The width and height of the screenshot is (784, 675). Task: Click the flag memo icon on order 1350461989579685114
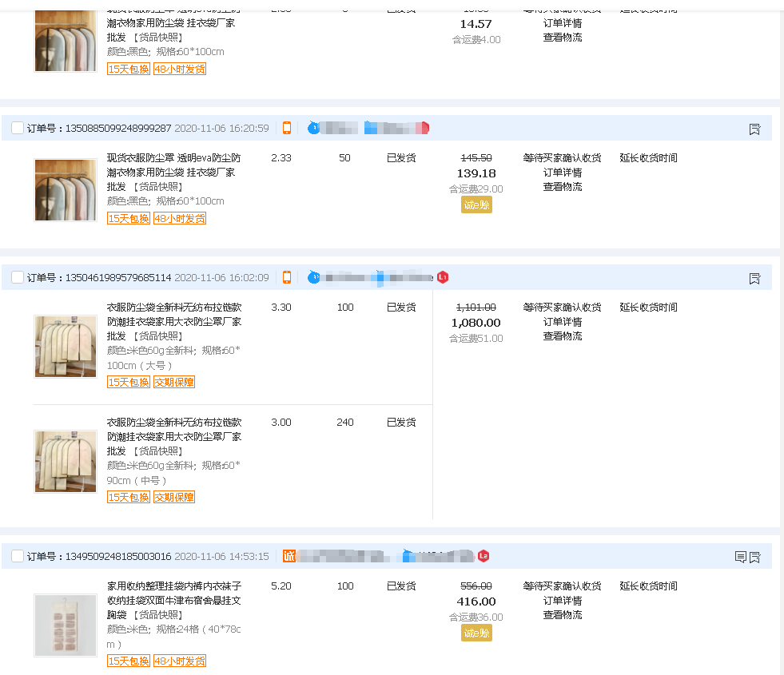[754, 278]
